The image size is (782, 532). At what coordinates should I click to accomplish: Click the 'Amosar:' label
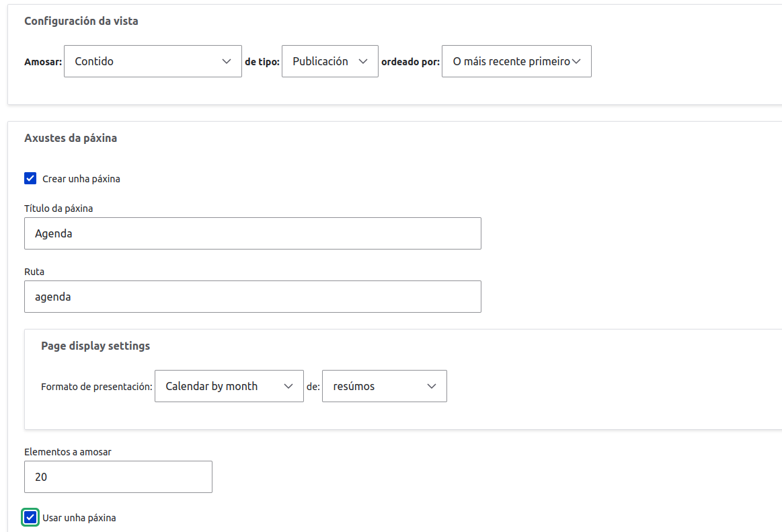tap(43, 62)
